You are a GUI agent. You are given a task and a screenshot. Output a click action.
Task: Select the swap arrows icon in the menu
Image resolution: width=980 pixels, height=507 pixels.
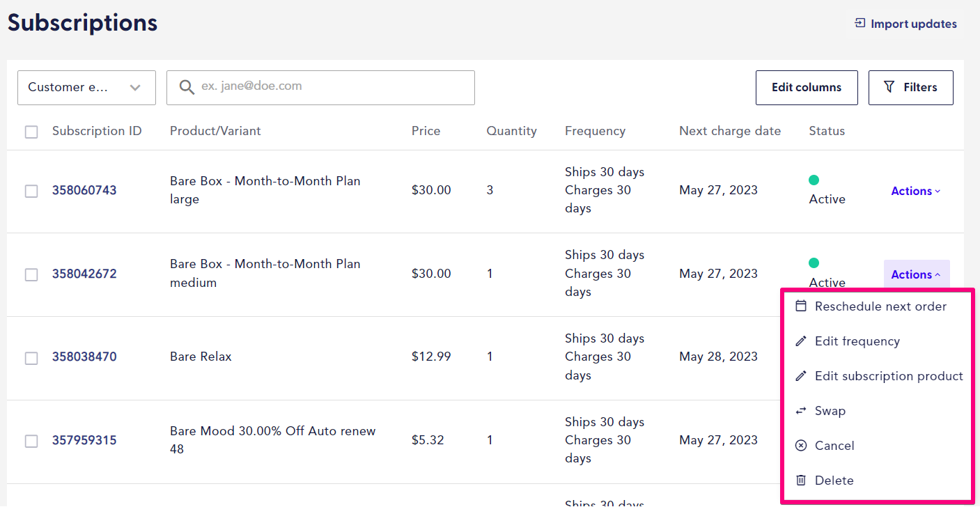pos(801,410)
